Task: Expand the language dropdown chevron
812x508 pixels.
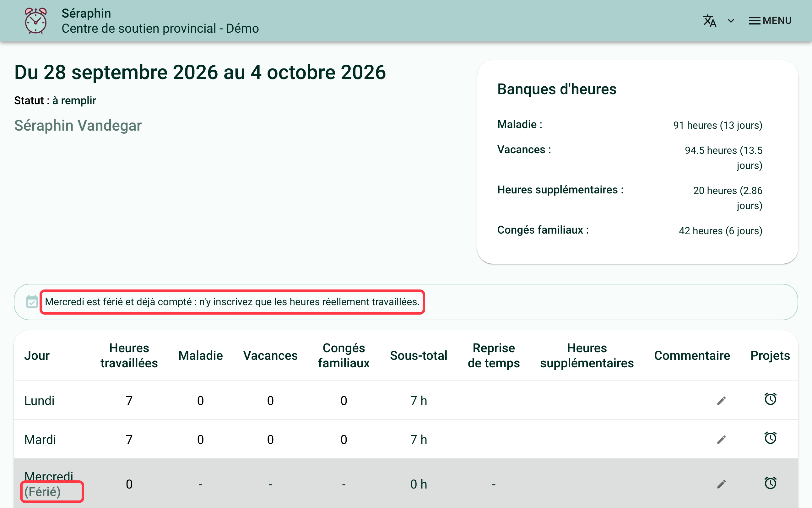Action: click(731, 21)
